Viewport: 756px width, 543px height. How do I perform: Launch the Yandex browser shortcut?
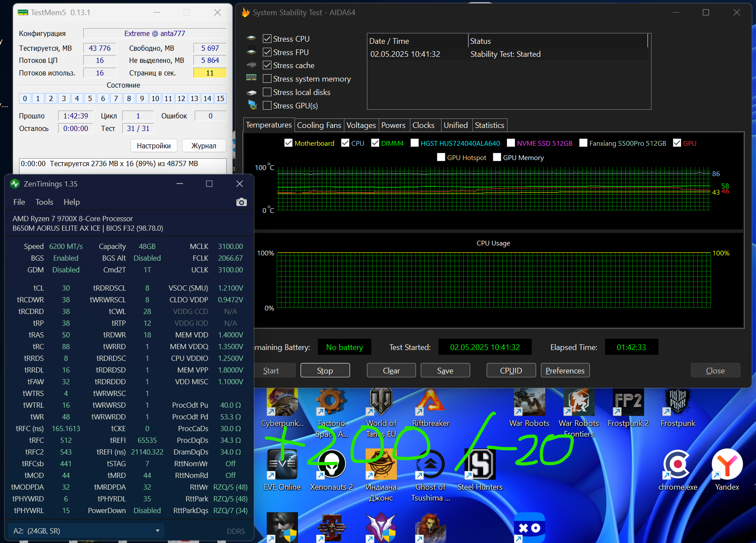(727, 471)
